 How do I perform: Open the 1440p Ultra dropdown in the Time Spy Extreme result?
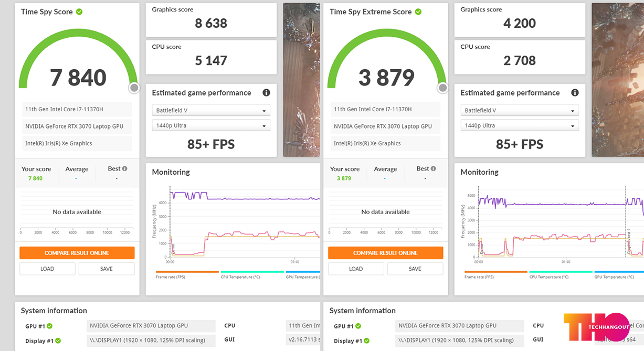coord(520,125)
